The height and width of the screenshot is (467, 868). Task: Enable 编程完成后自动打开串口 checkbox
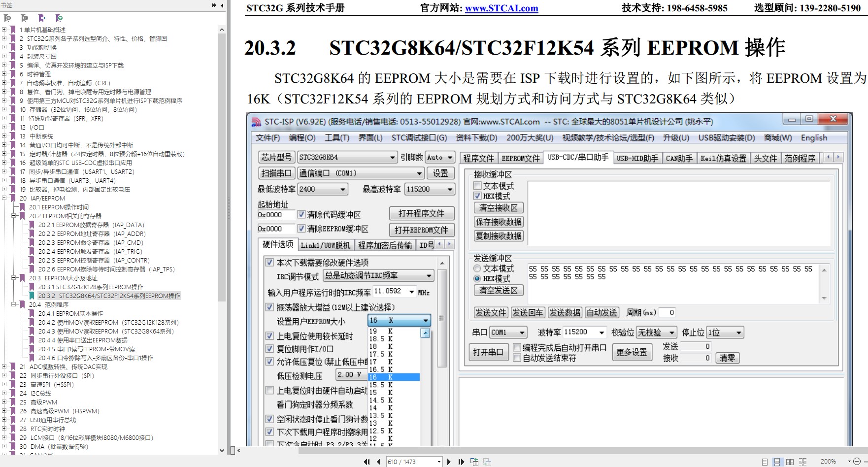517,347
